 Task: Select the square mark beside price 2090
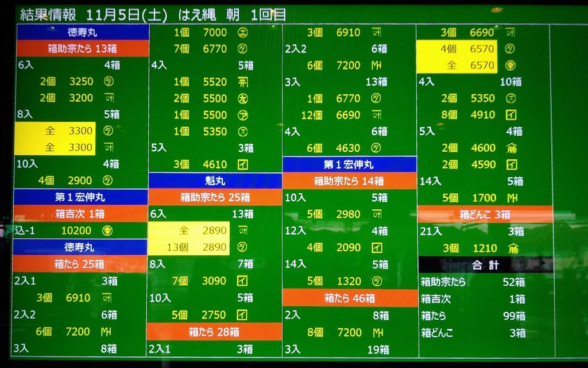(x=377, y=248)
